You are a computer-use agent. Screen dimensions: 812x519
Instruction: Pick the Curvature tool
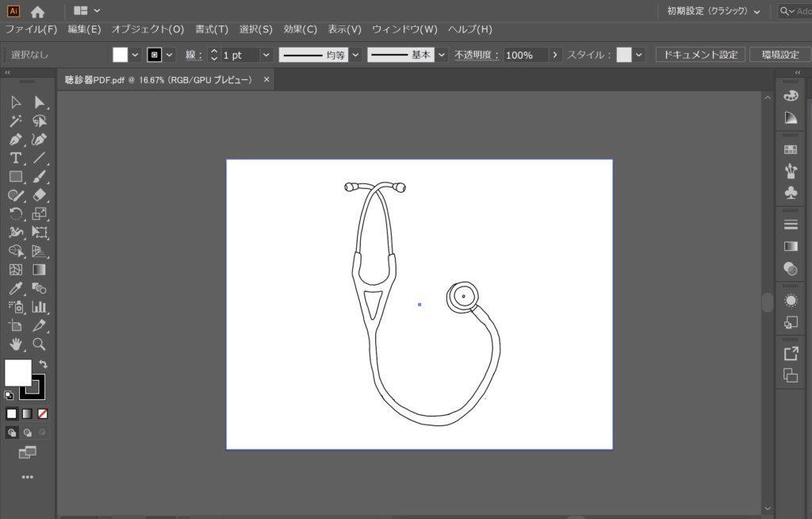pyautogui.click(x=40, y=140)
